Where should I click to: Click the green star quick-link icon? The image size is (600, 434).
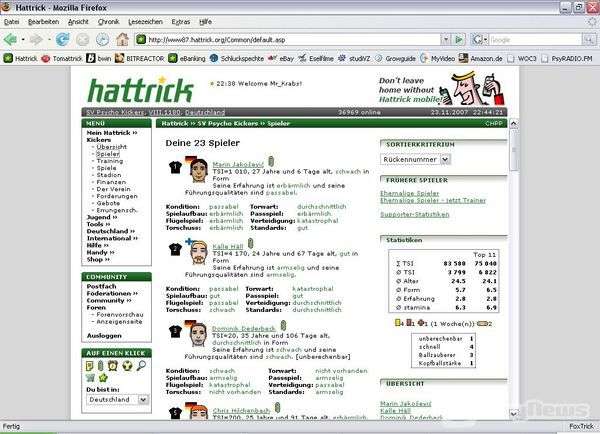tap(103, 378)
